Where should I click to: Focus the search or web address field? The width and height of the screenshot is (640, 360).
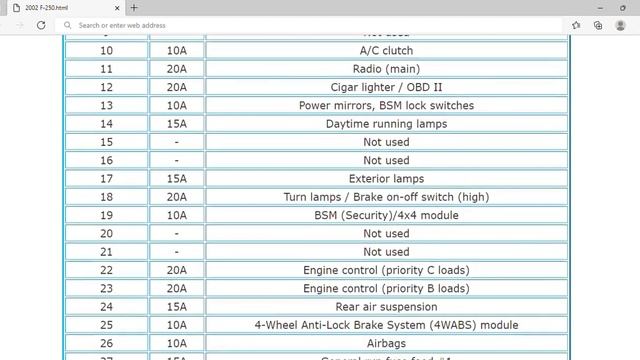(x=308, y=25)
